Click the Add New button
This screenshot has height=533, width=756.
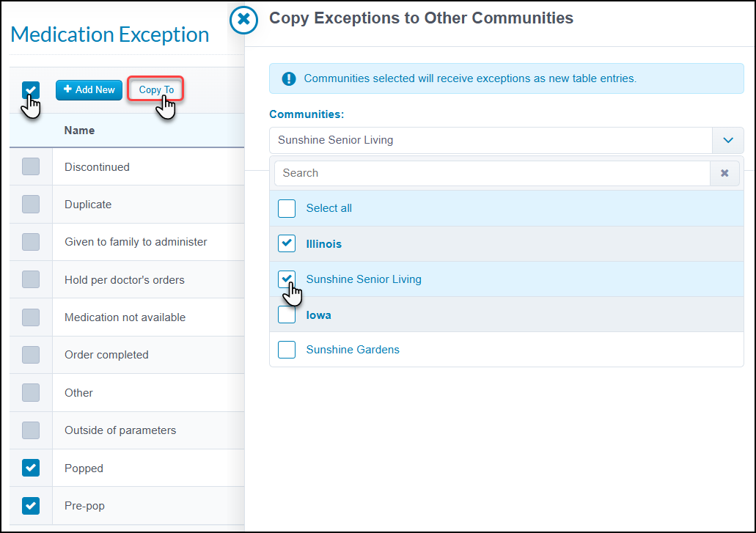[x=89, y=90]
